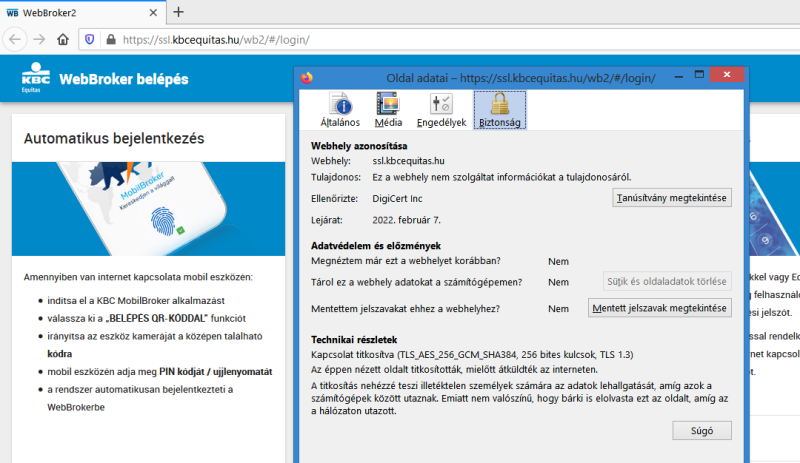The height and width of the screenshot is (463, 800).
Task: Open the Engedélyek permissions tab
Action: click(x=441, y=110)
